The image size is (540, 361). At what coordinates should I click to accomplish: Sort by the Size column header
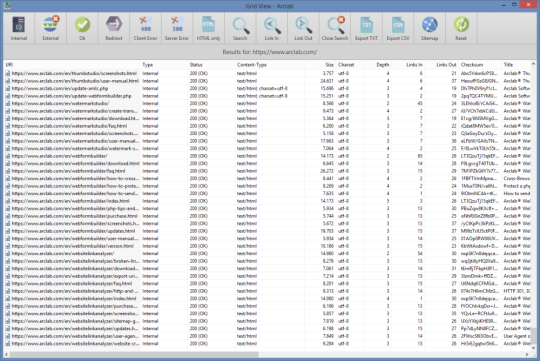click(x=320, y=65)
